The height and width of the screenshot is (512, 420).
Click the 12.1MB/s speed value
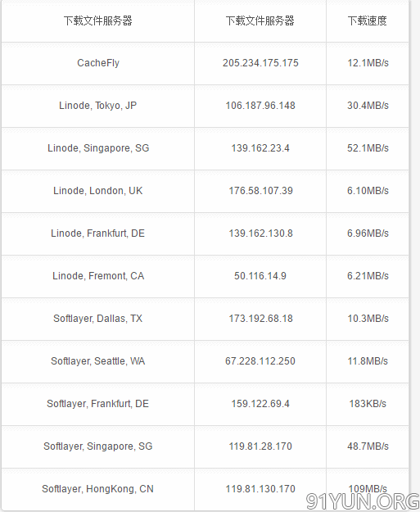click(x=368, y=63)
